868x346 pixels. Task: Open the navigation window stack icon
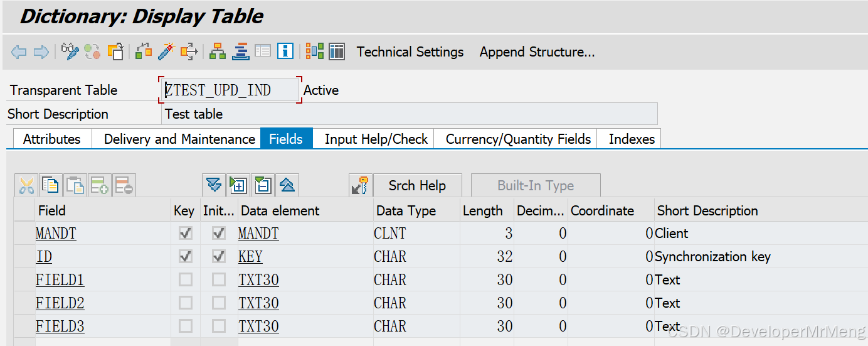240,51
